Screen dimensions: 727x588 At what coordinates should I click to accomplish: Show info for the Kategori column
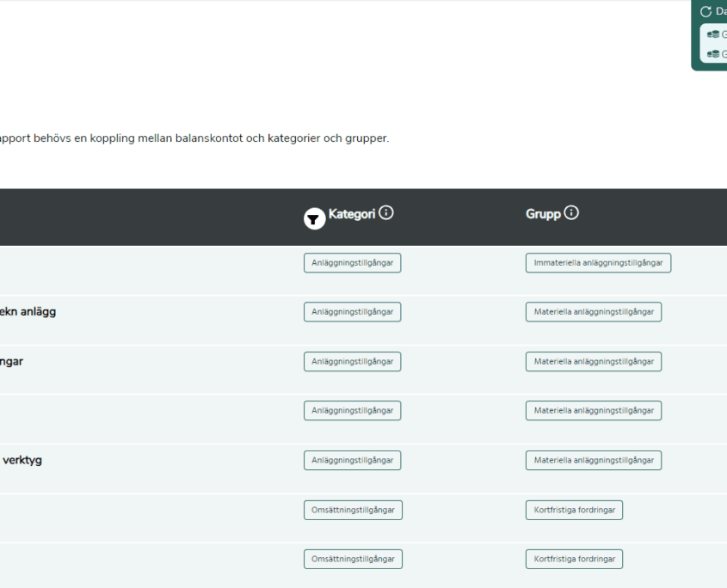pos(386,213)
